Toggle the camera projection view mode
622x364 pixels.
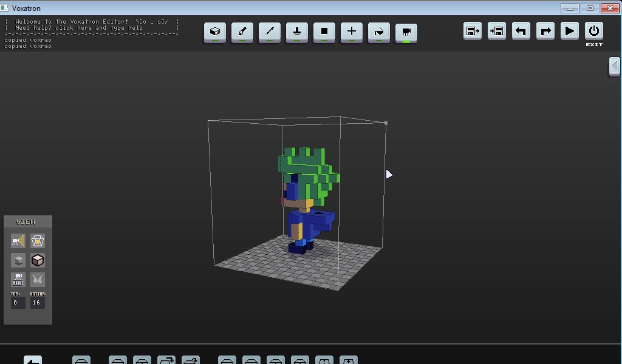pos(18,241)
